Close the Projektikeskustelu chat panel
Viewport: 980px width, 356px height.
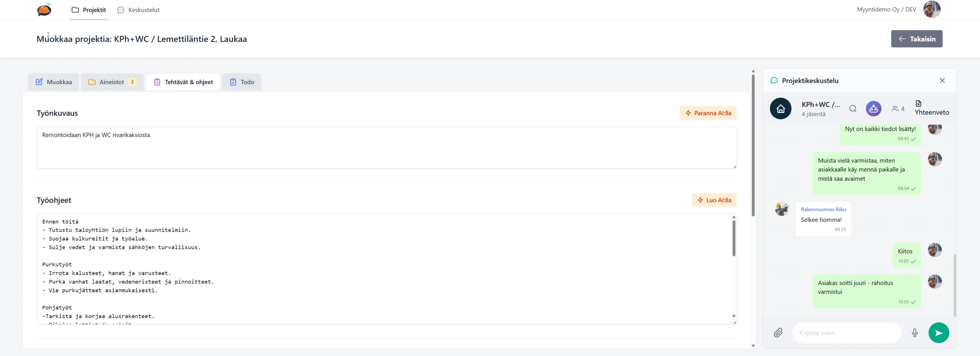942,80
